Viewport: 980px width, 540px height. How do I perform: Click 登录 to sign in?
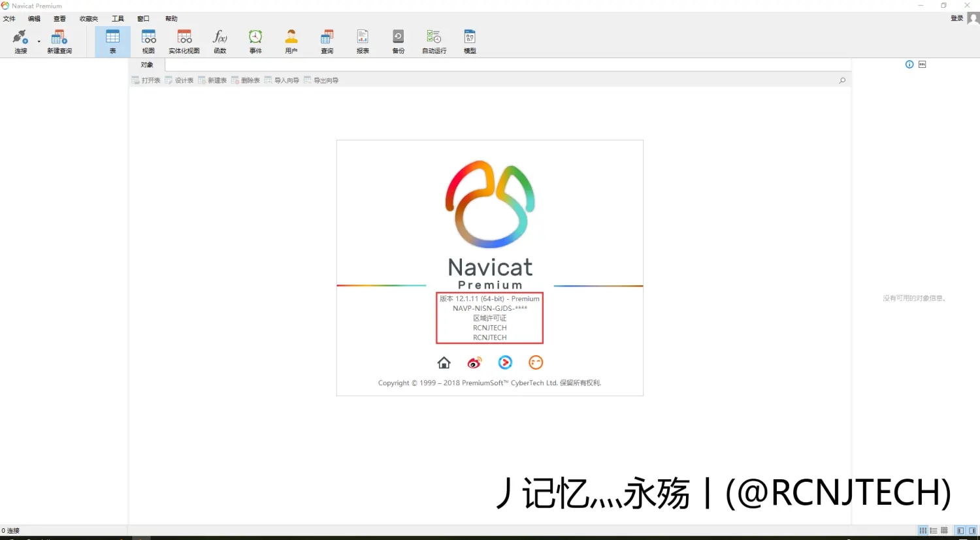pyautogui.click(x=956, y=18)
